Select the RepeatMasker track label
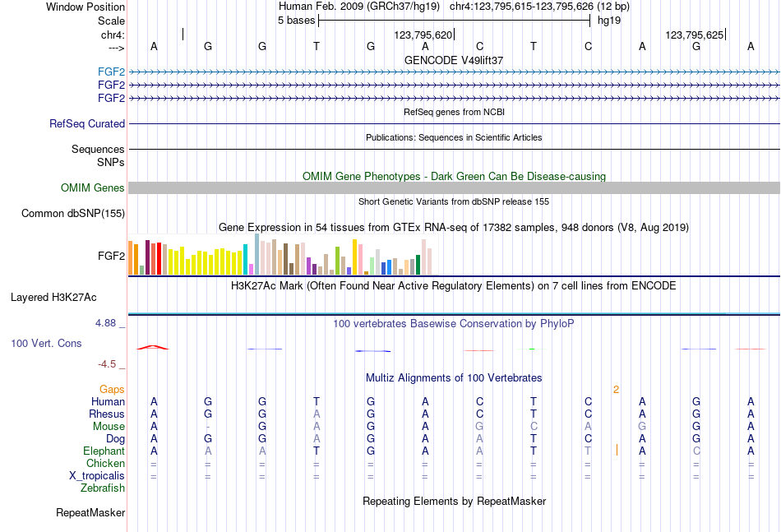 90,512
